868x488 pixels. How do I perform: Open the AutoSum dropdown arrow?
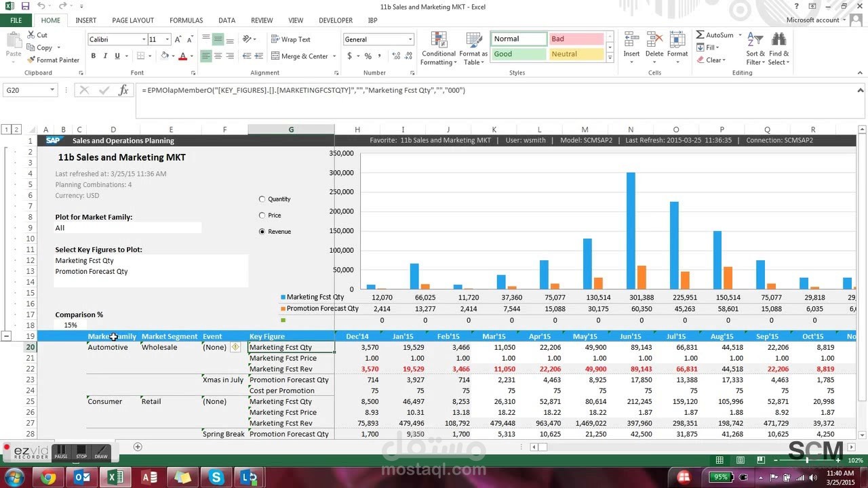(740, 35)
